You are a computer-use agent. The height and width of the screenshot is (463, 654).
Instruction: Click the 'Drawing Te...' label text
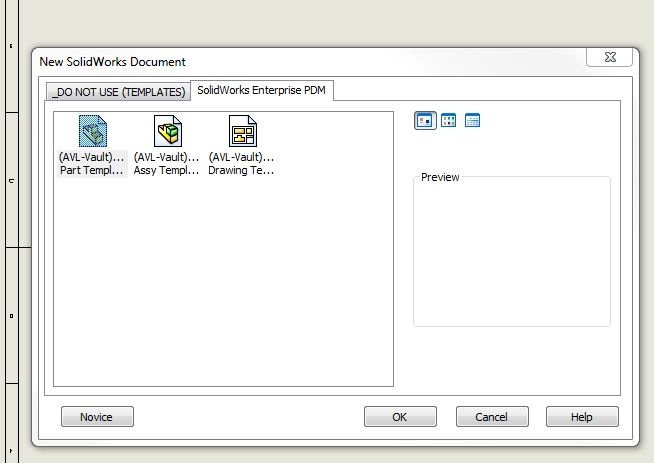241,170
